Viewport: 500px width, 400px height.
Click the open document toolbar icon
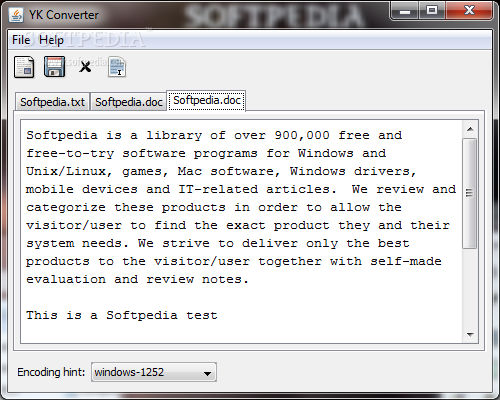click(x=24, y=67)
